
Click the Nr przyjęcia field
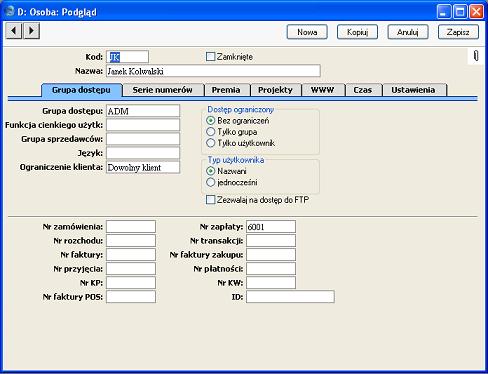131,269
